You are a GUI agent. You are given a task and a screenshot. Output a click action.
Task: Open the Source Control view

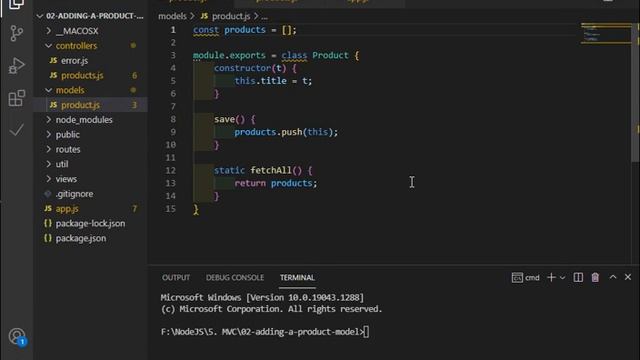[16, 33]
